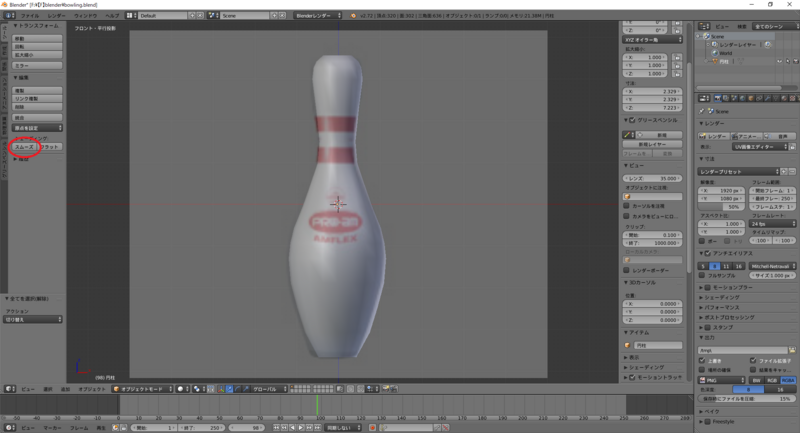Toggle the 上書き checkbox
The width and height of the screenshot is (800, 433).
tap(702, 361)
